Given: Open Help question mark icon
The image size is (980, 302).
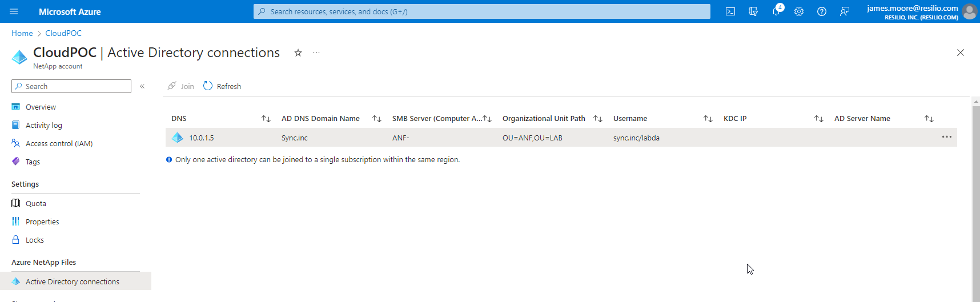Looking at the screenshot, I should 822,11.
